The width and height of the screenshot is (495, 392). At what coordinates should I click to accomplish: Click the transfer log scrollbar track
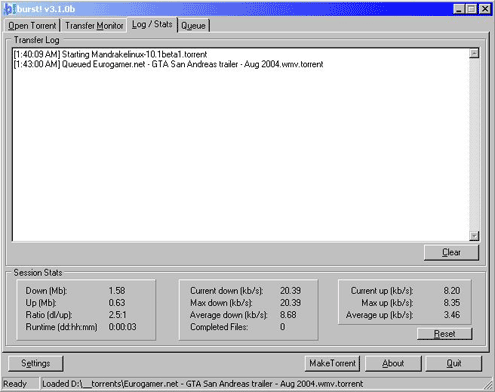pyautogui.click(x=474, y=144)
